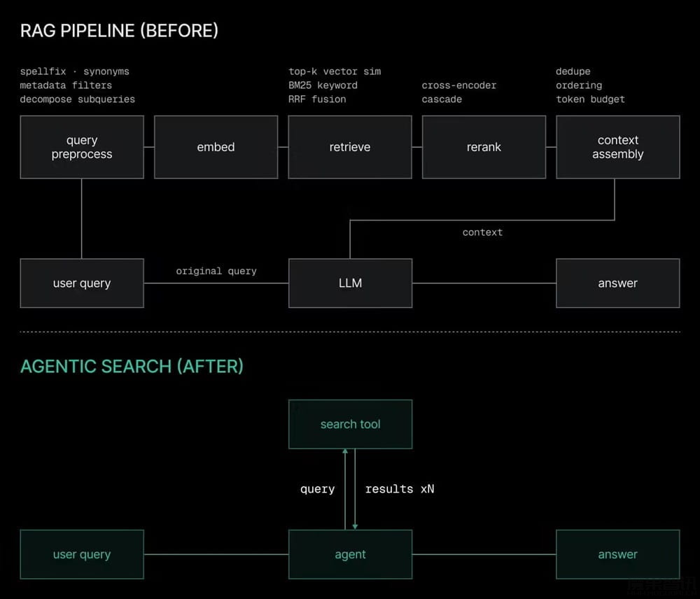700x599 pixels.
Task: Click the 'results xN' arrow label
Action: point(400,489)
